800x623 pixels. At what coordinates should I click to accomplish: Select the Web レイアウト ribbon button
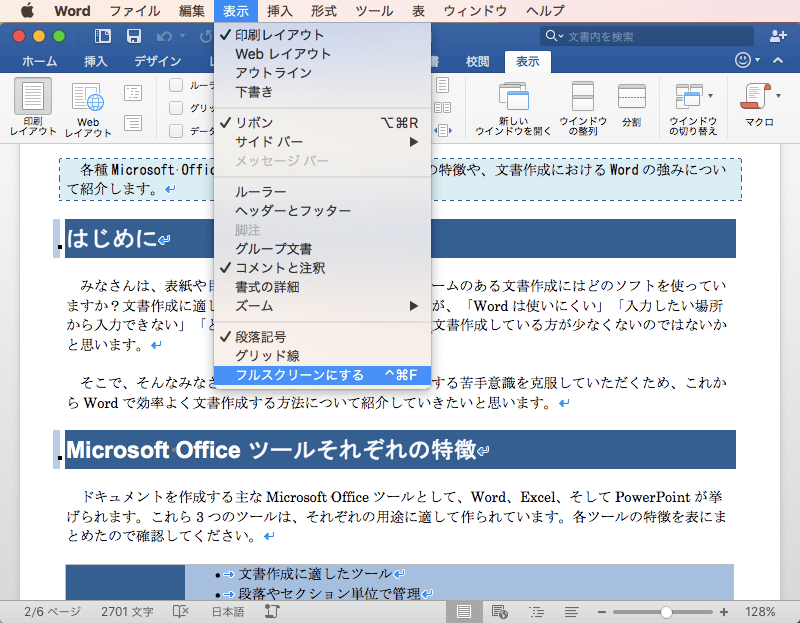(x=88, y=110)
